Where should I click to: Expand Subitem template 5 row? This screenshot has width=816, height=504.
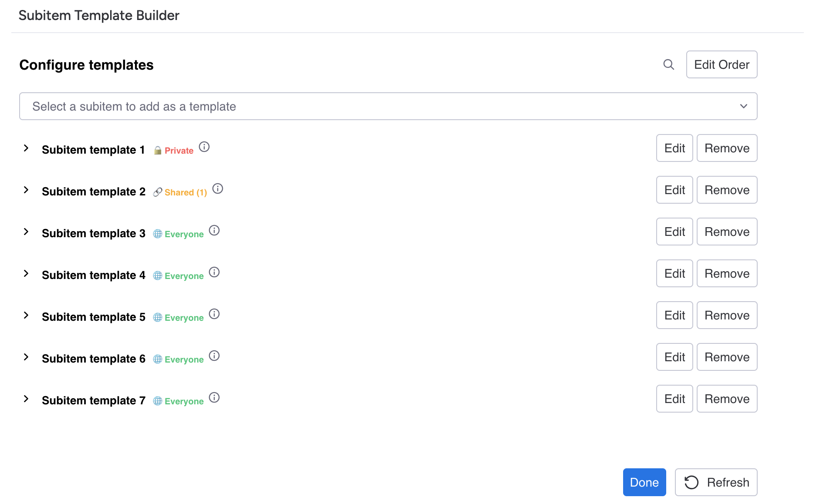(26, 315)
